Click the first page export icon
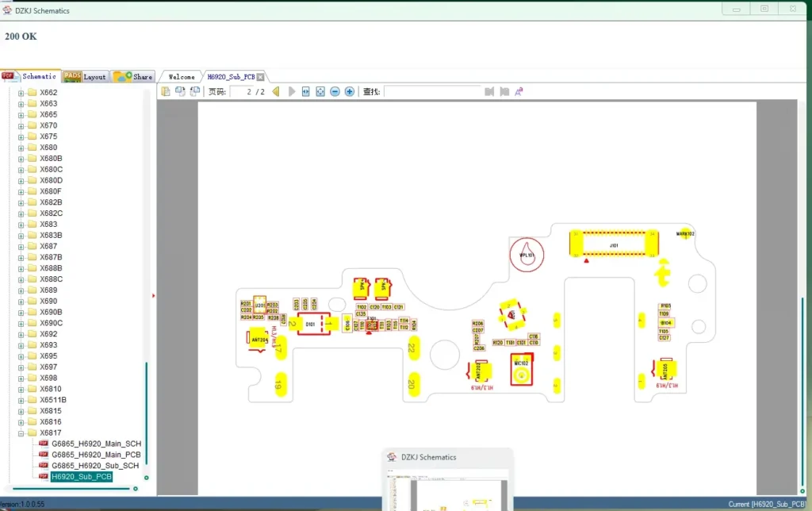This screenshot has width=812, height=511. click(x=167, y=91)
